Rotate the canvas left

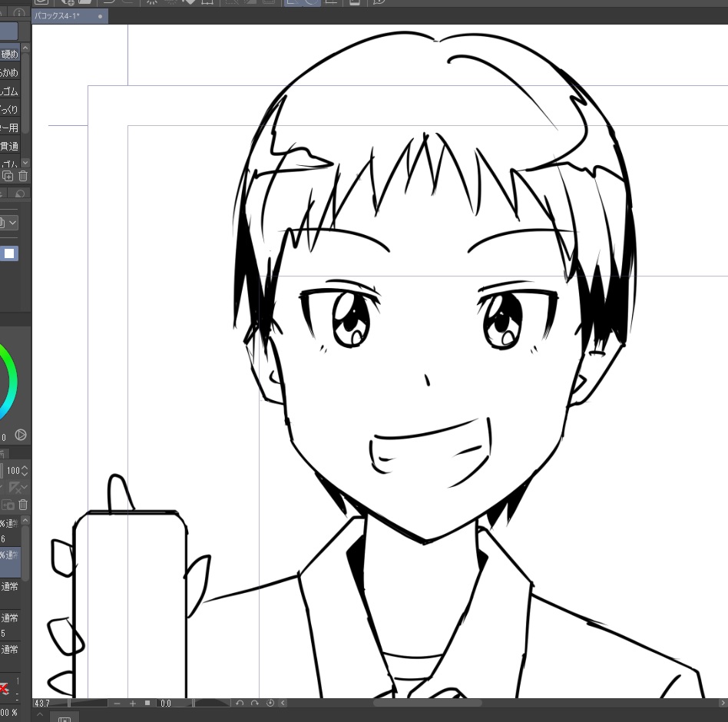coord(240,703)
